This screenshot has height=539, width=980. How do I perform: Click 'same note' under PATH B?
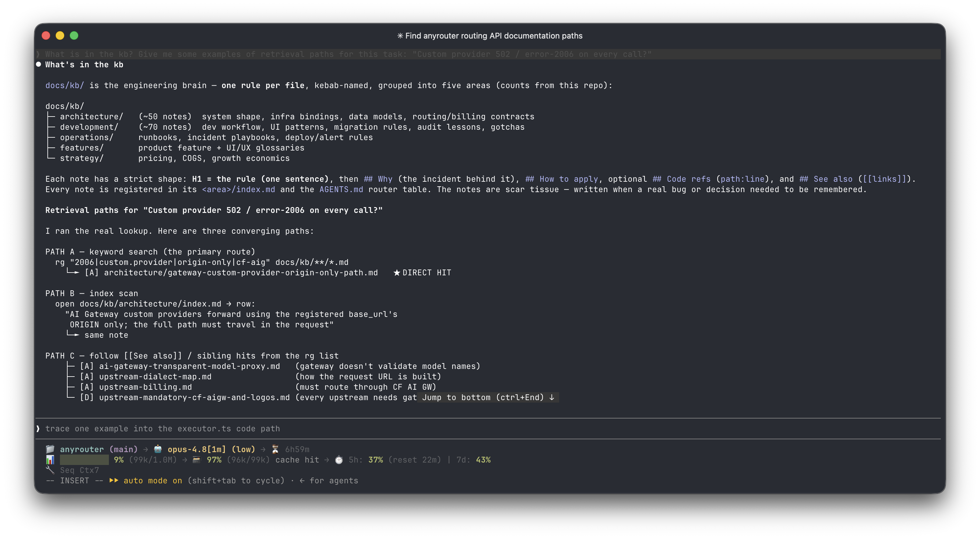tap(106, 335)
